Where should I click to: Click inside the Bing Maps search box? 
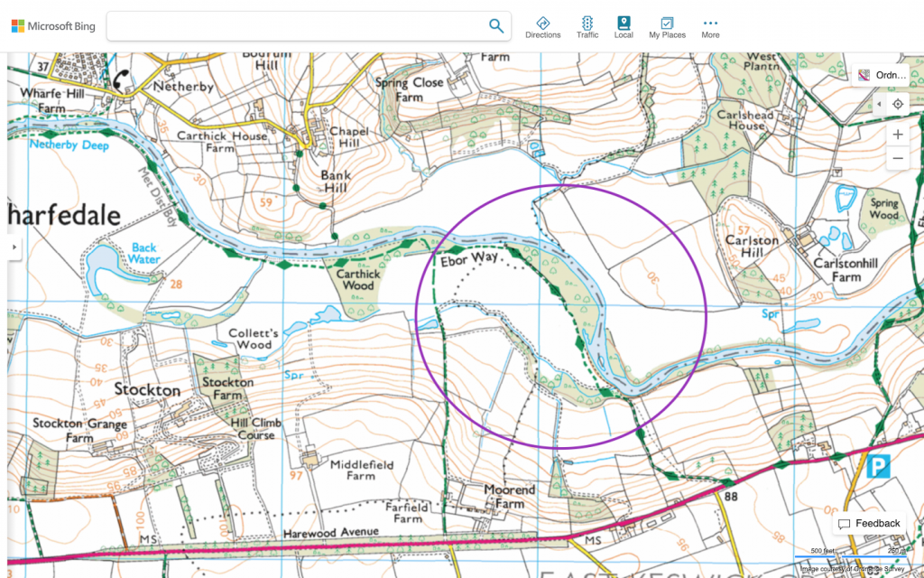(x=298, y=26)
